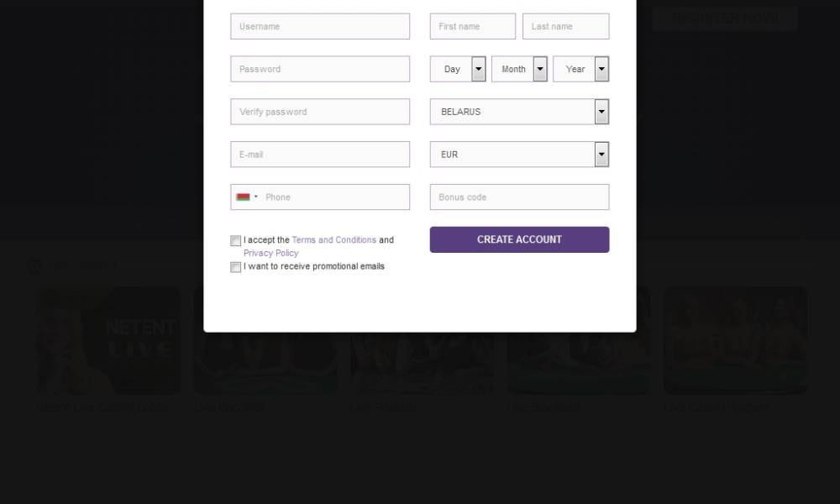The image size is (840, 504).
Task: Tick the accept Terms and Conditions checkbox
Action: (x=236, y=241)
